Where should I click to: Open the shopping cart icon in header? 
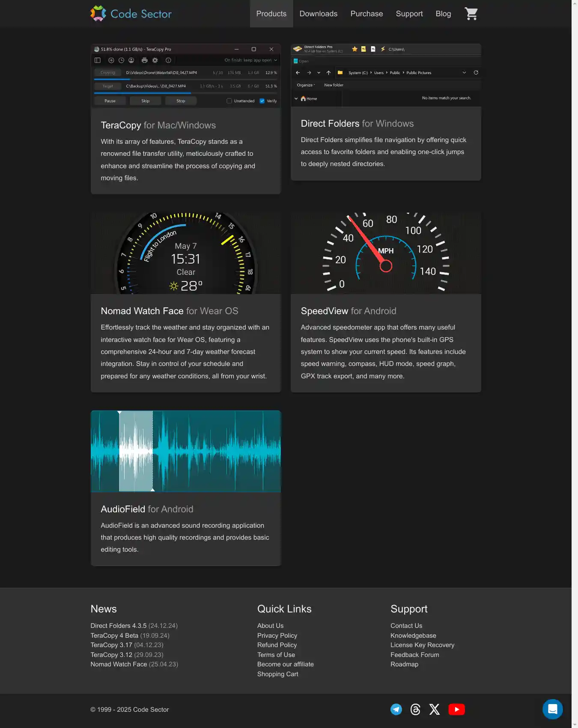point(471,14)
